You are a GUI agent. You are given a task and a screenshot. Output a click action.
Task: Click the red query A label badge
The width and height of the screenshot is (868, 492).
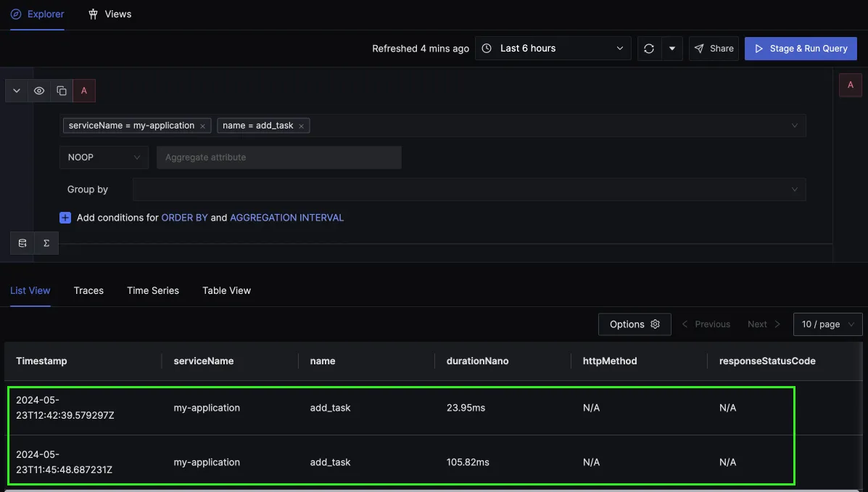(x=84, y=91)
